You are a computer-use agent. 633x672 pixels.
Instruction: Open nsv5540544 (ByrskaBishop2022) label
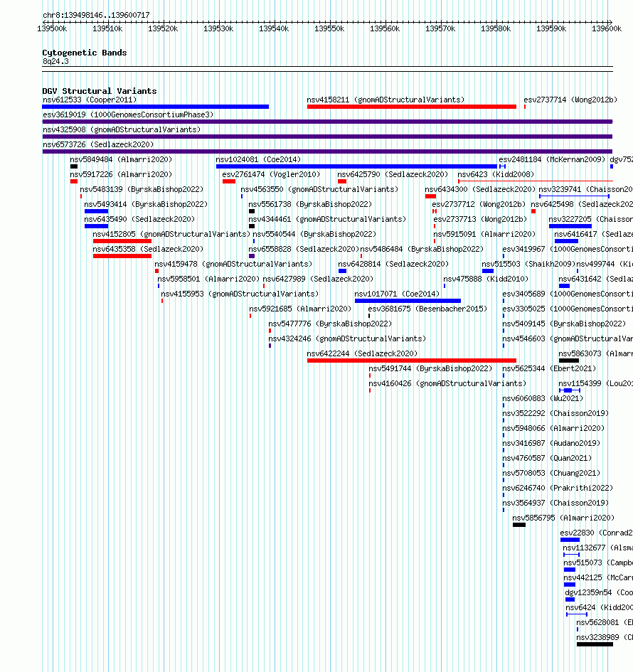(314, 235)
